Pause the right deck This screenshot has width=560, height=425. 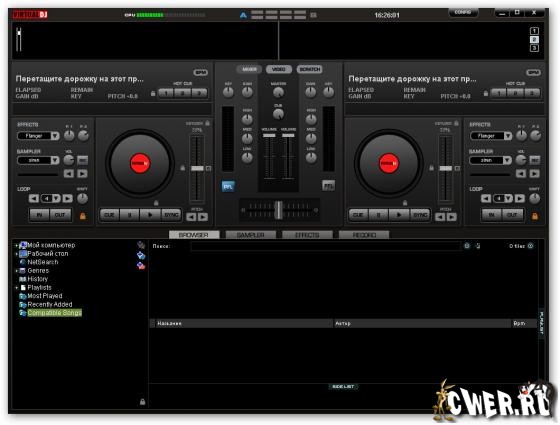tap(379, 215)
